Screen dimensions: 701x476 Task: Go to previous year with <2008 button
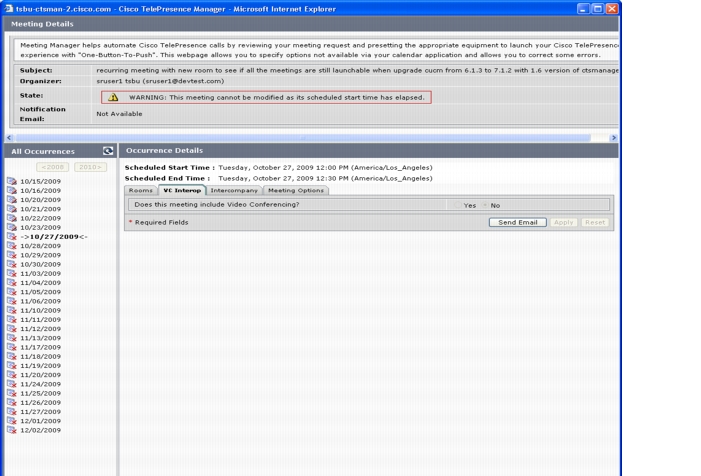(52, 167)
